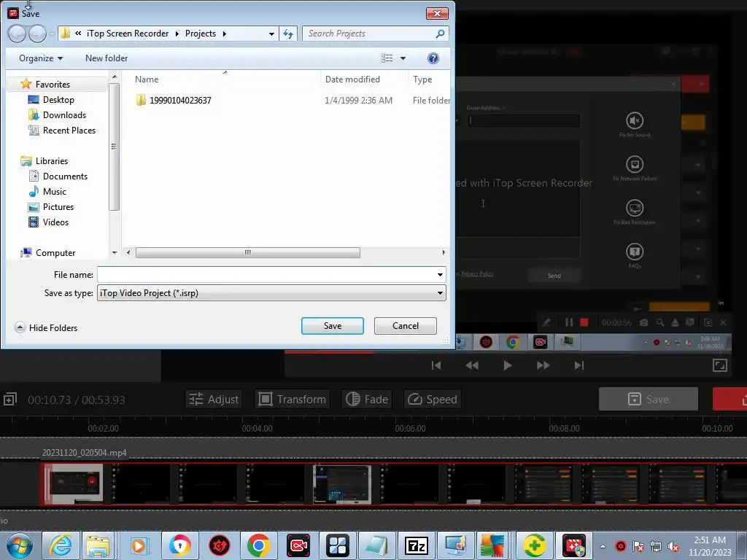
Task: Click the navigation pane vertical scrollbar
Action: (x=114, y=147)
